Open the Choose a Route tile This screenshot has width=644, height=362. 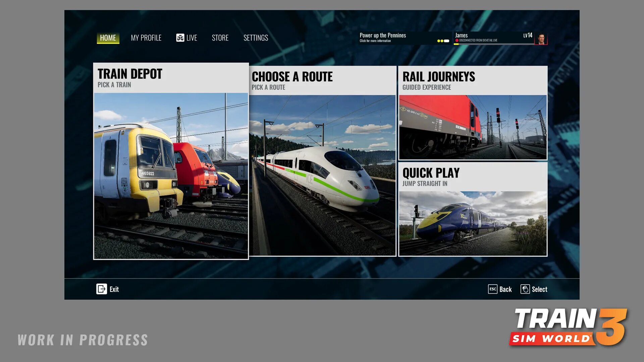coord(323,161)
